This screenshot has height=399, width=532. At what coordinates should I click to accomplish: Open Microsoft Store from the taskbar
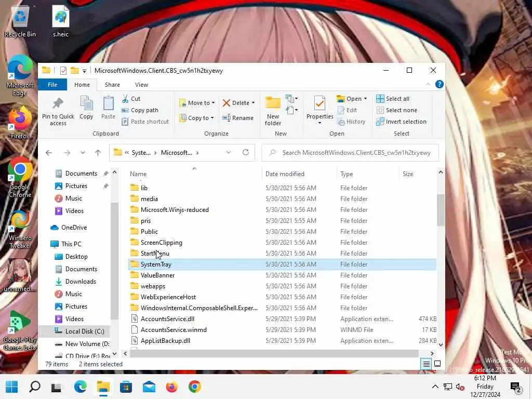126,387
